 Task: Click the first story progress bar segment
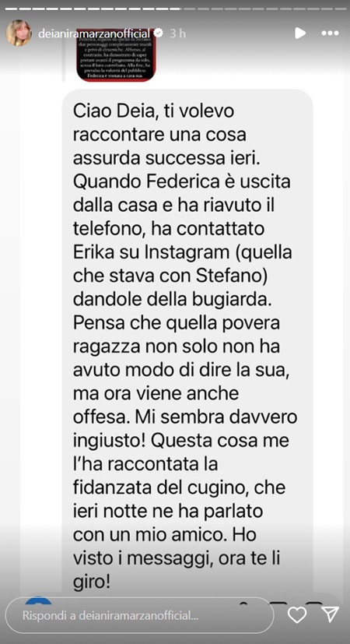(11, 9)
